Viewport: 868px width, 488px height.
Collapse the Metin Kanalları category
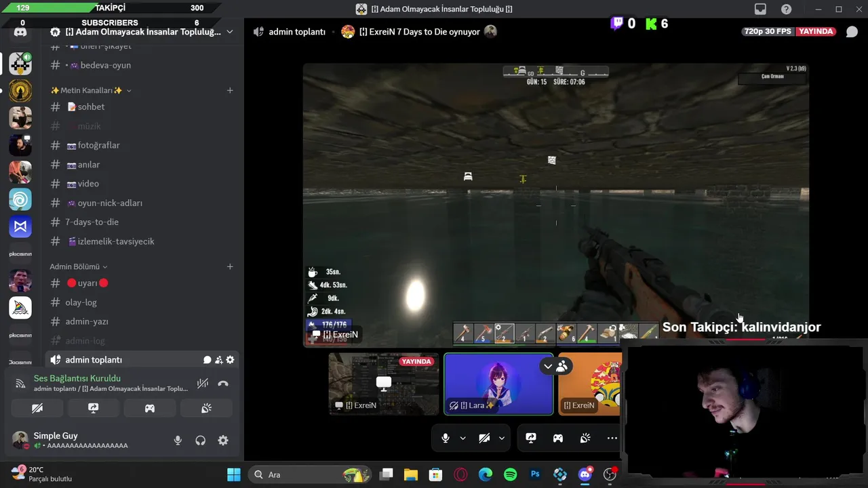click(91, 90)
